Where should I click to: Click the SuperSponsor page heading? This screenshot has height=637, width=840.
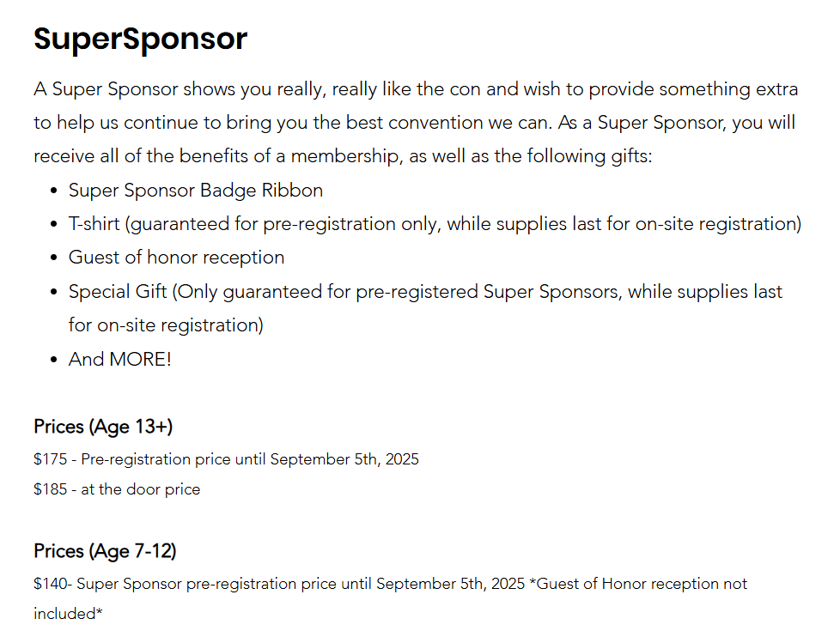pyautogui.click(x=140, y=39)
